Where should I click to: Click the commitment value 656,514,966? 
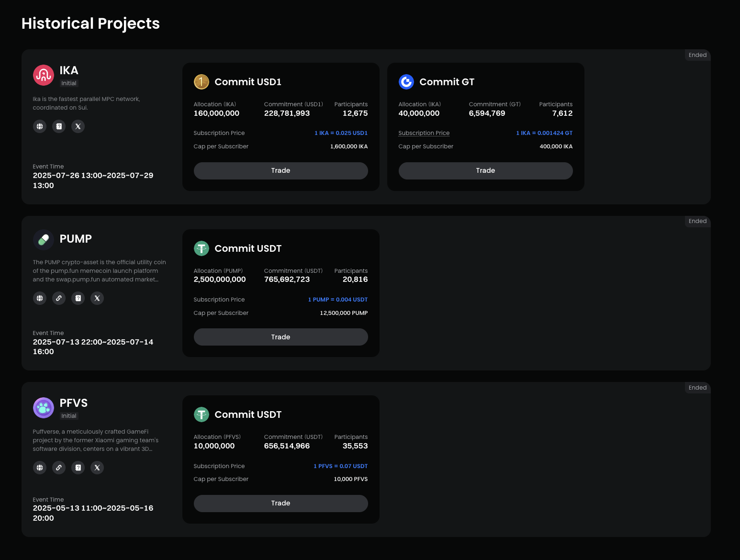pos(287,446)
